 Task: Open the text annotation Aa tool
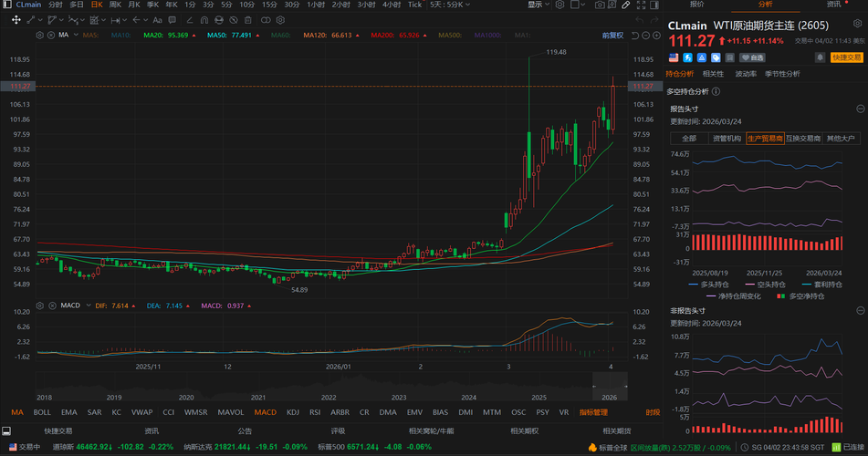157,20
